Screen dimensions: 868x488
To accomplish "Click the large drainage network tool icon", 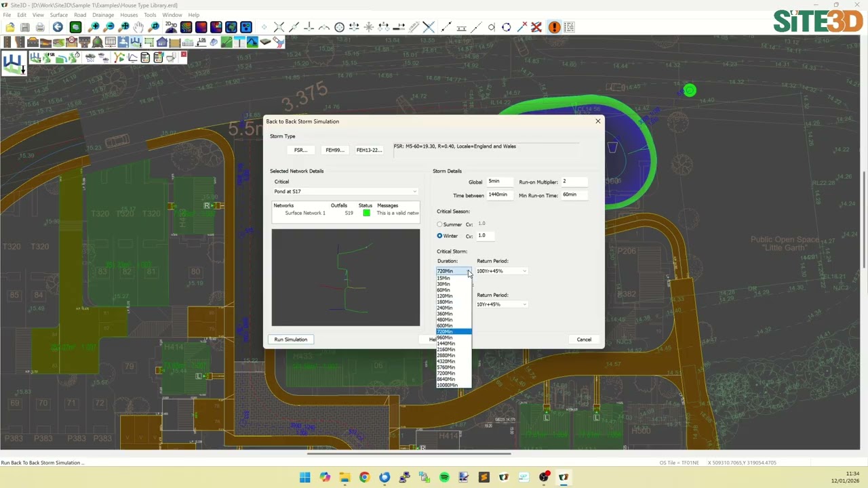I will [13, 64].
